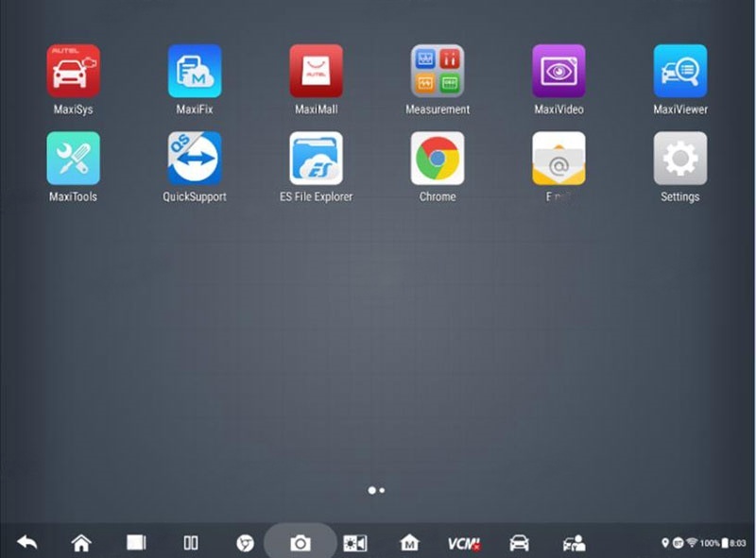Tap the car icon in the bottom bar
The width and height of the screenshot is (756, 558).
point(519,543)
